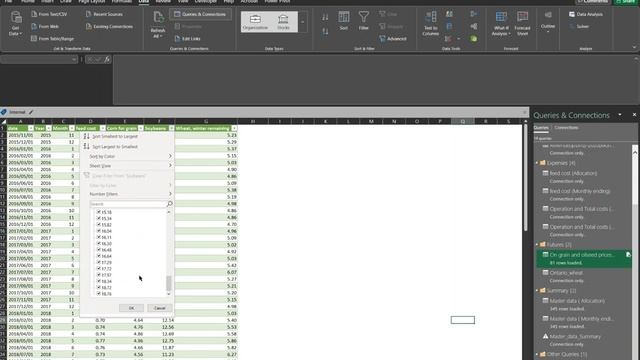Collapse the Expenses query group

click(537, 163)
